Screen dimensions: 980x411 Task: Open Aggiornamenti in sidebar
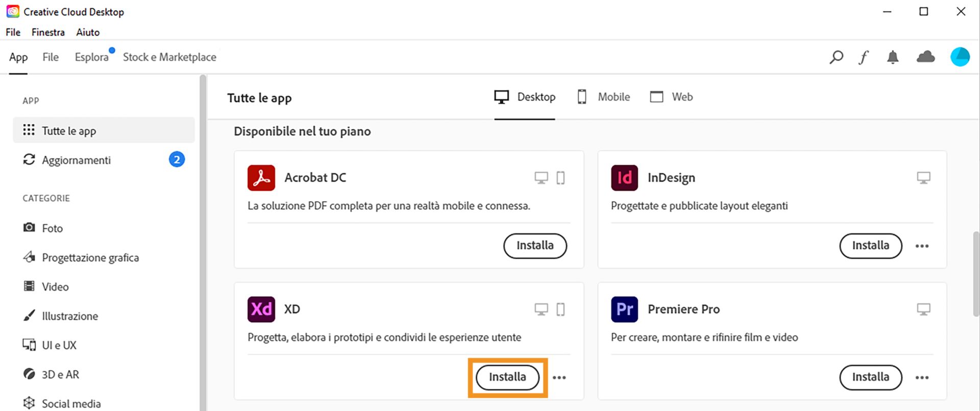(104, 160)
